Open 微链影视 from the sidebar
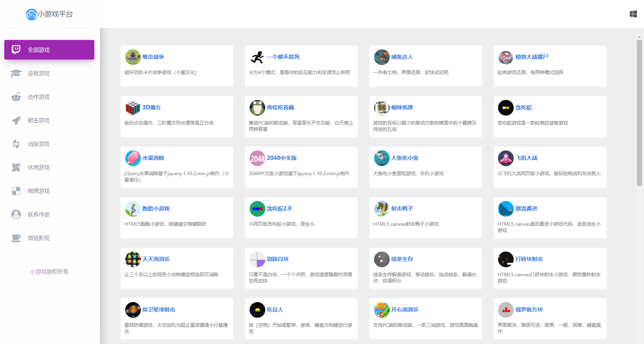The height and width of the screenshot is (344, 644). click(x=39, y=238)
